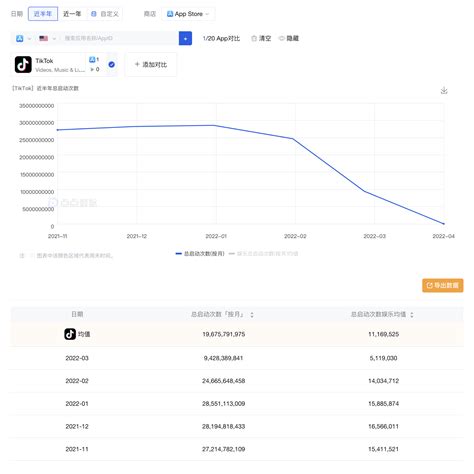Click the 2022-01 label on chart x-axis

click(216, 236)
